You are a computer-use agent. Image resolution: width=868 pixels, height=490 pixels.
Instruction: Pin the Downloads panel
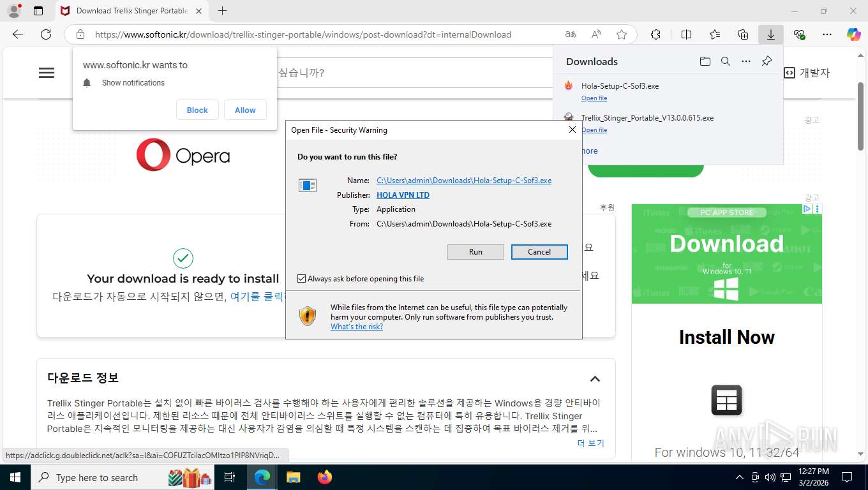click(767, 61)
